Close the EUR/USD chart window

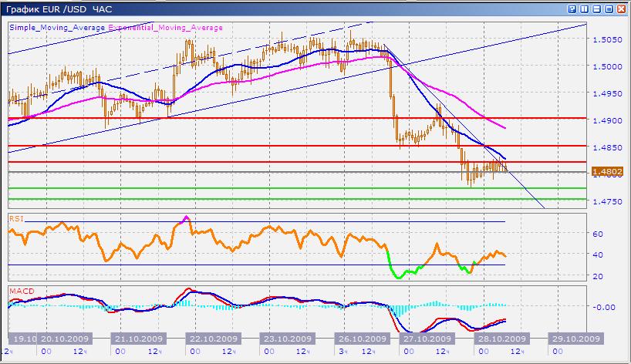621,8
